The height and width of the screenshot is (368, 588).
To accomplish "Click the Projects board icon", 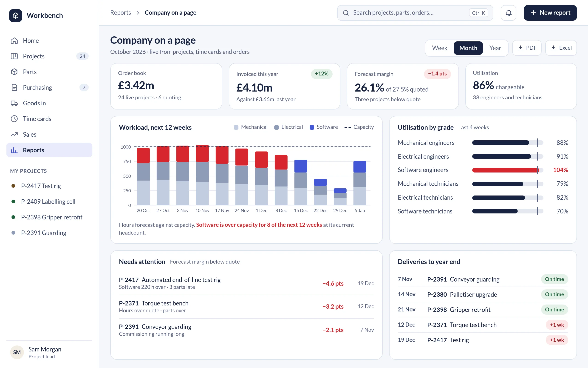I will [x=14, y=56].
